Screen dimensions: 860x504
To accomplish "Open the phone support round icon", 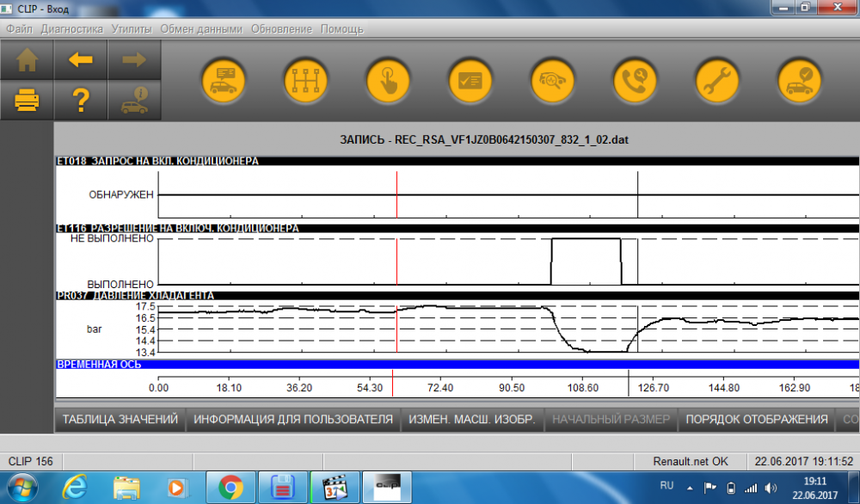I will coord(635,81).
